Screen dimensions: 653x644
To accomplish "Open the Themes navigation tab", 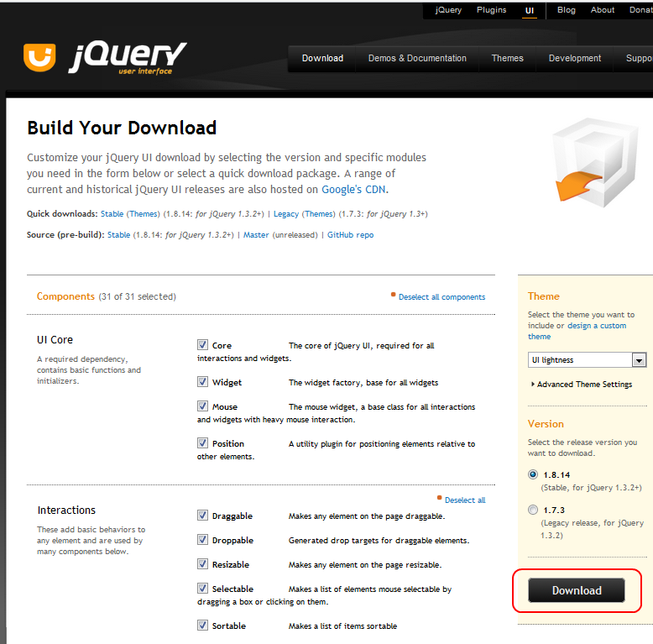I will click(x=507, y=58).
